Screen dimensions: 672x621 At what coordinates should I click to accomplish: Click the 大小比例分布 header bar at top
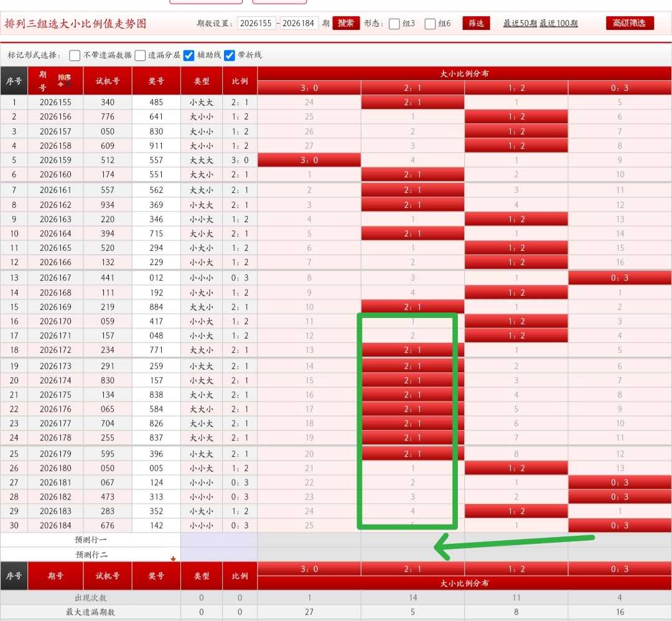464,73
